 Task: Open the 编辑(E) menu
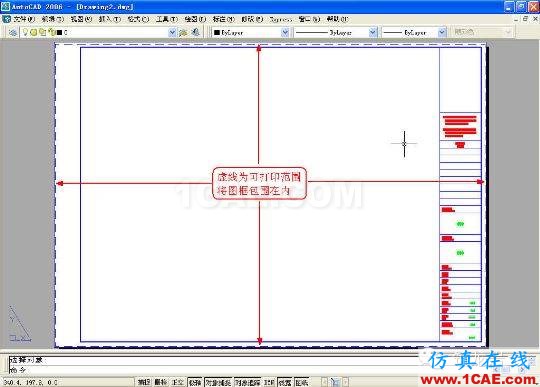click(53, 19)
